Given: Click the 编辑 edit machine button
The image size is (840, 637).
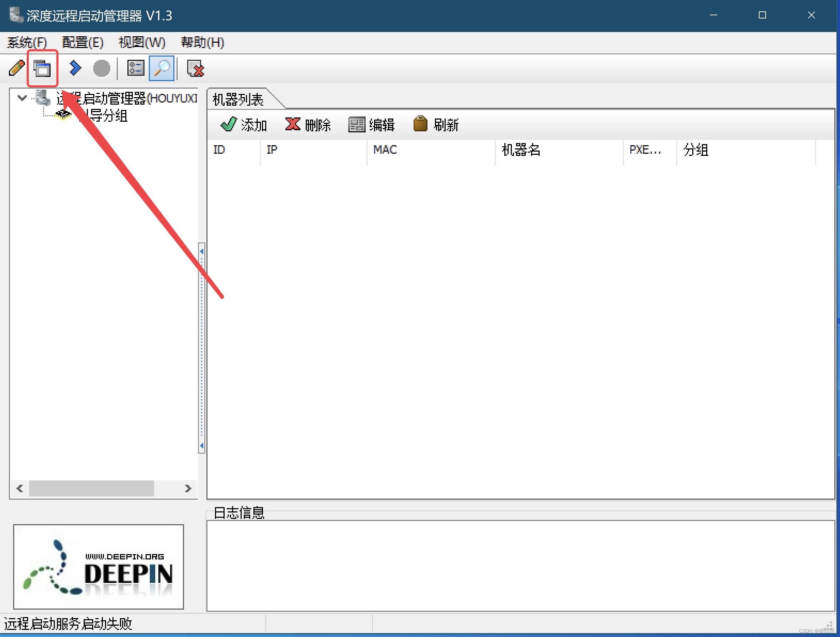Looking at the screenshot, I should (x=372, y=125).
